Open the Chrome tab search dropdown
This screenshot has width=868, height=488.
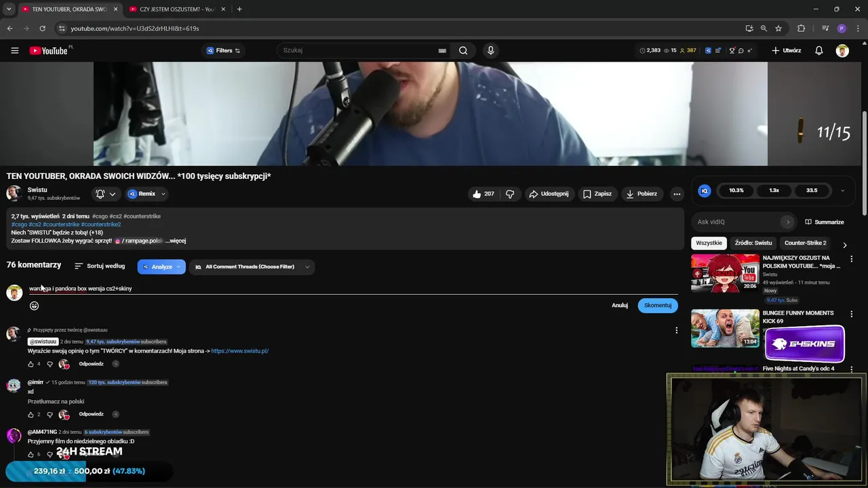[9, 9]
